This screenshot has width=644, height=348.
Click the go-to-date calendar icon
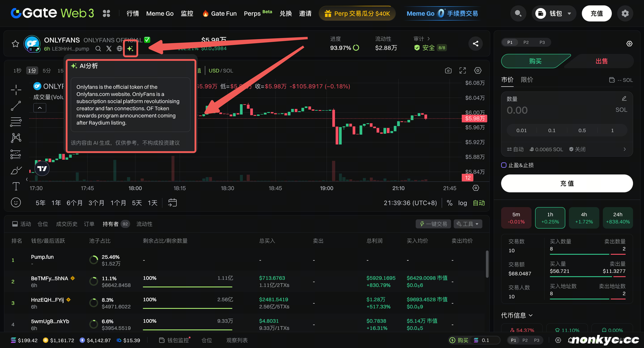click(173, 202)
